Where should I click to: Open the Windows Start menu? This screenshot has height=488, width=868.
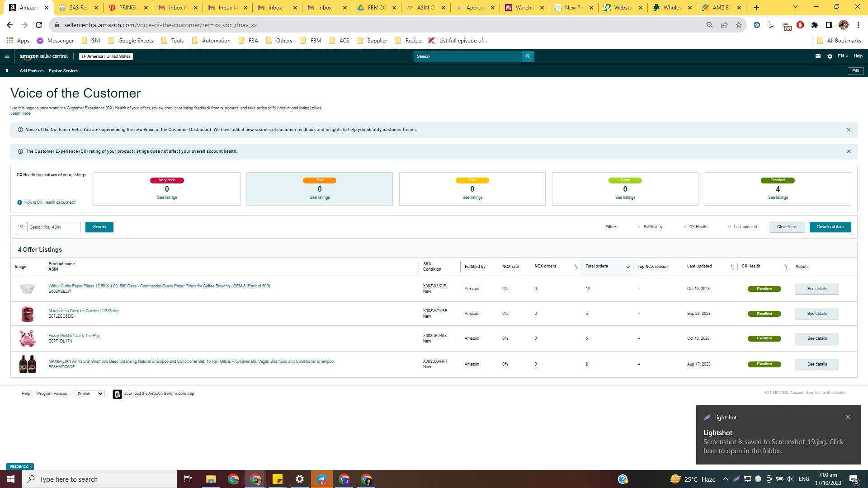click(x=11, y=479)
